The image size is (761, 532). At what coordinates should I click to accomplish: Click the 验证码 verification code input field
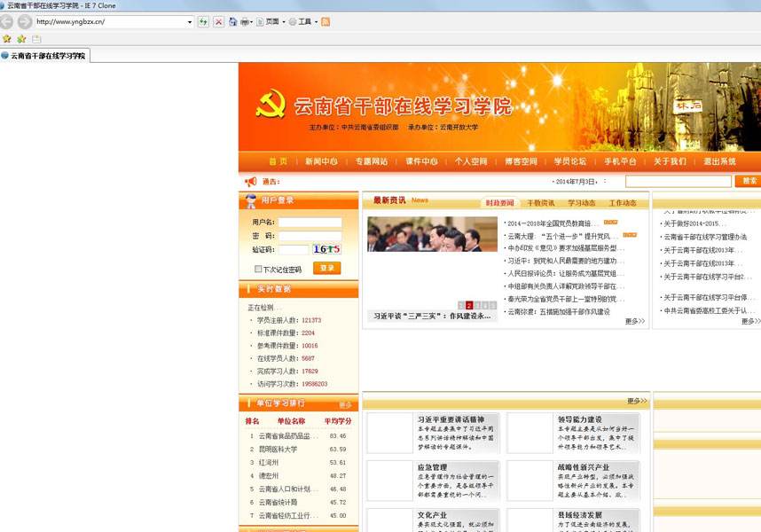(294, 250)
